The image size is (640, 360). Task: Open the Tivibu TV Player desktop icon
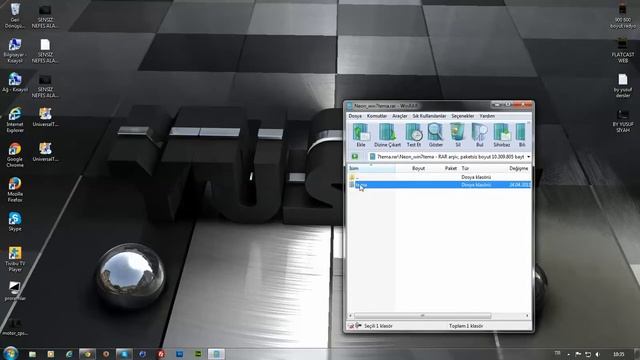click(15, 260)
